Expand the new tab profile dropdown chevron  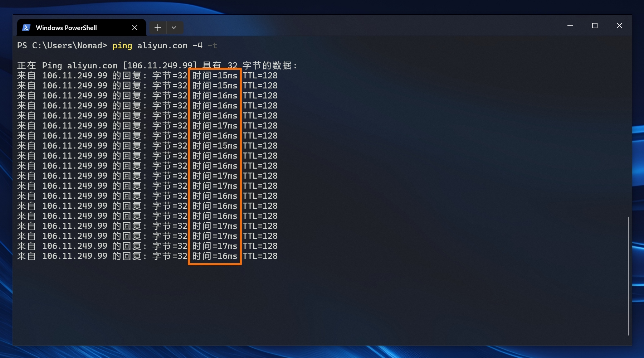[x=174, y=28]
